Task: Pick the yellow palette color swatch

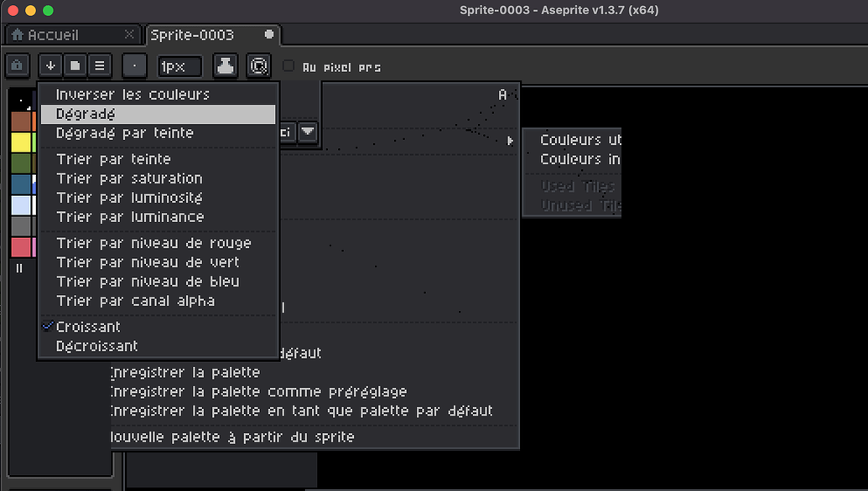Action: point(21,142)
